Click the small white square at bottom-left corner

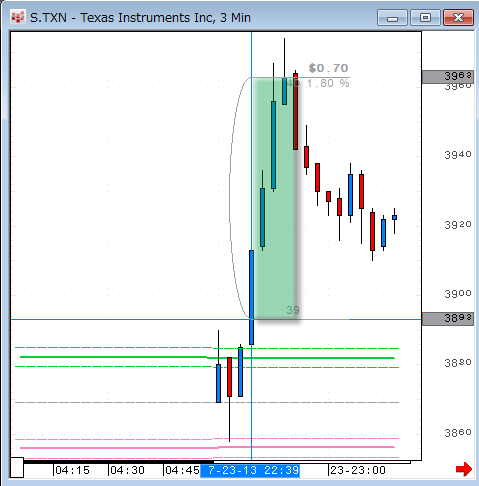(x=17, y=468)
